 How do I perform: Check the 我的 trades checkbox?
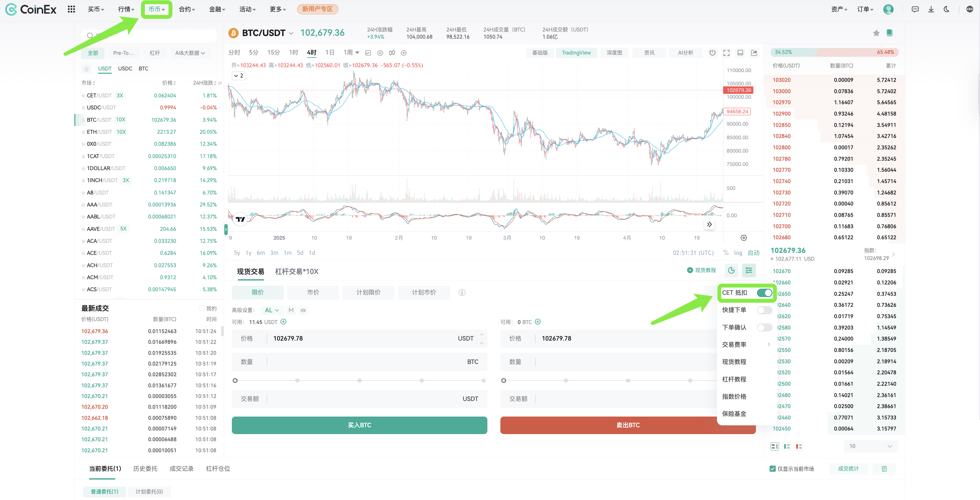[202, 308]
